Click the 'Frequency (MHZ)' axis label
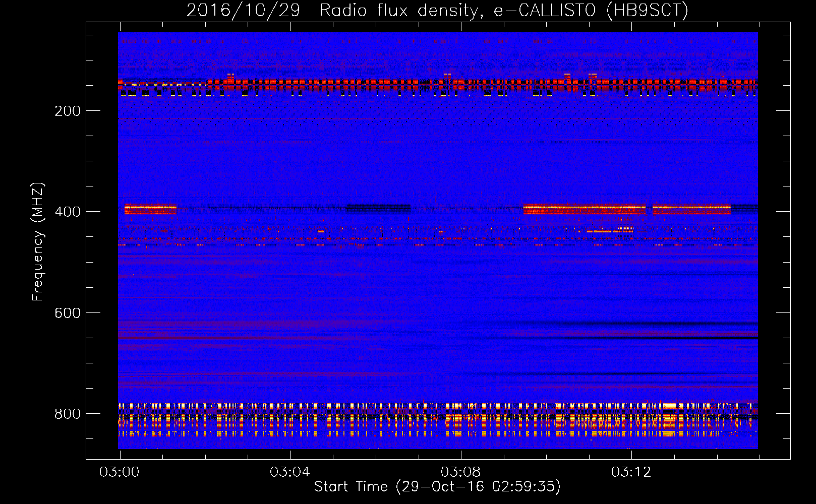This screenshot has width=816, height=504. click(38, 241)
